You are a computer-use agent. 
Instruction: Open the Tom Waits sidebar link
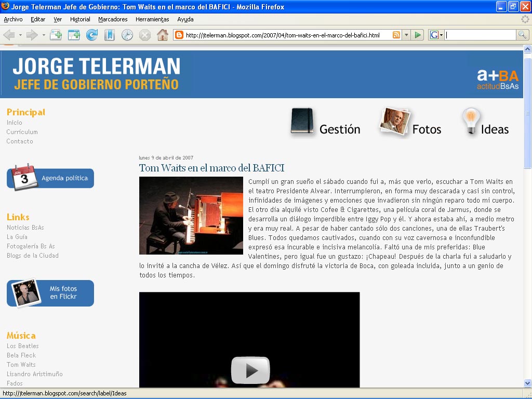pyautogui.click(x=21, y=364)
